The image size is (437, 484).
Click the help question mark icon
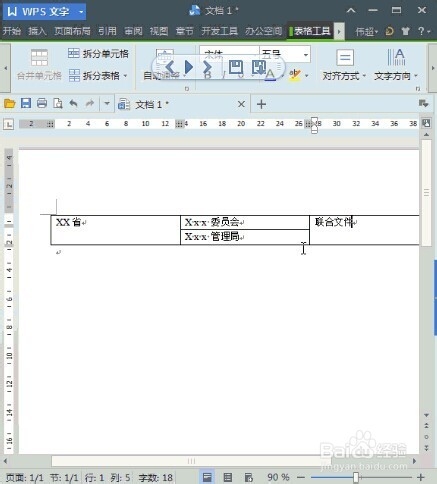click(421, 31)
